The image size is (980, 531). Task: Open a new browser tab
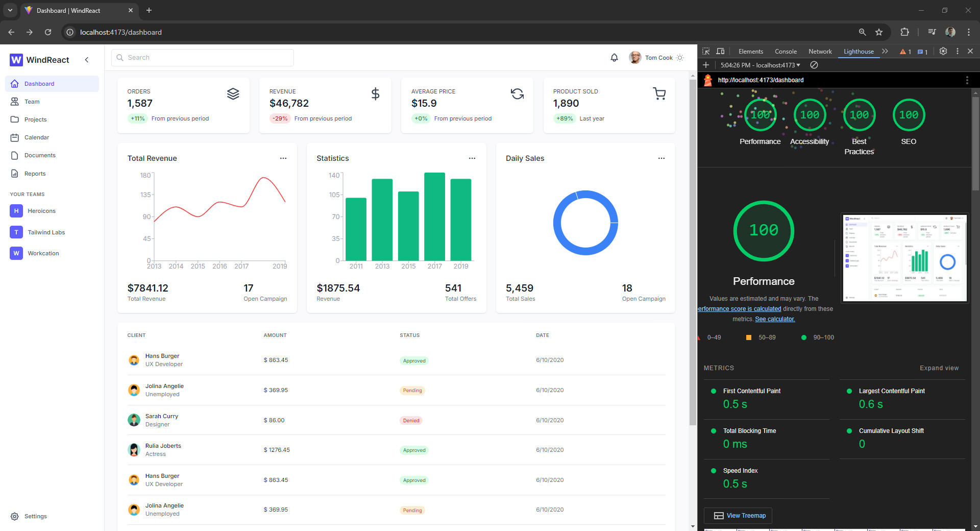pyautogui.click(x=149, y=10)
